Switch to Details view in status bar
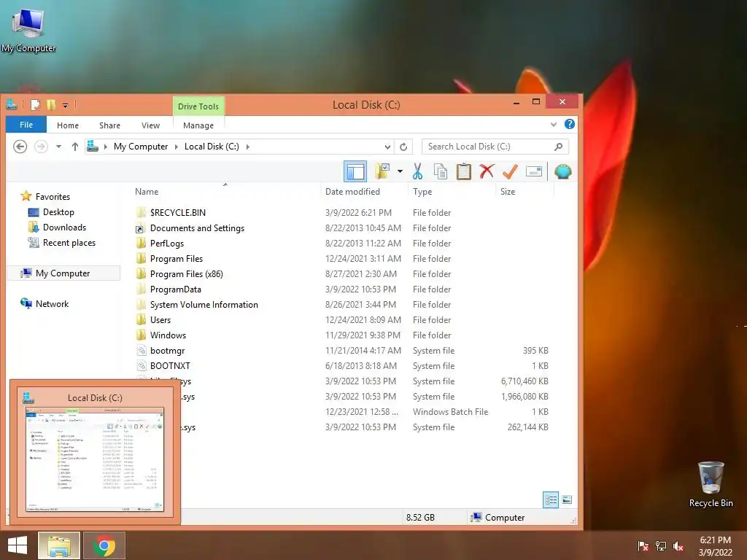 [x=551, y=499]
